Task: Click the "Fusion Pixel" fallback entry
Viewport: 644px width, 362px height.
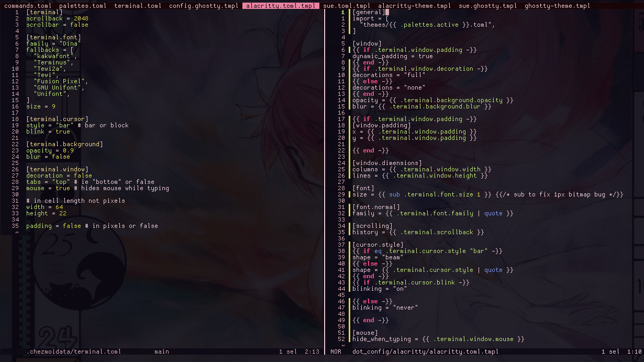Action: 61,81
